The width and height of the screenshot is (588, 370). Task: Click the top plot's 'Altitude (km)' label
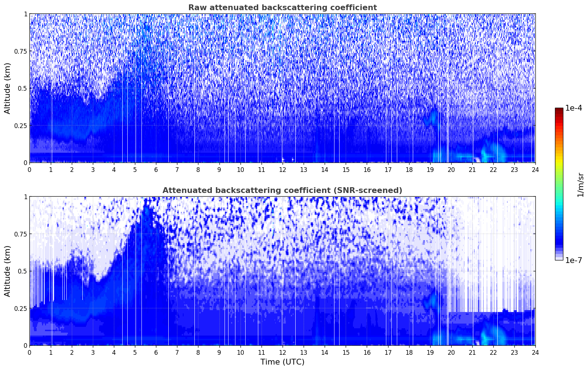(x=8, y=88)
